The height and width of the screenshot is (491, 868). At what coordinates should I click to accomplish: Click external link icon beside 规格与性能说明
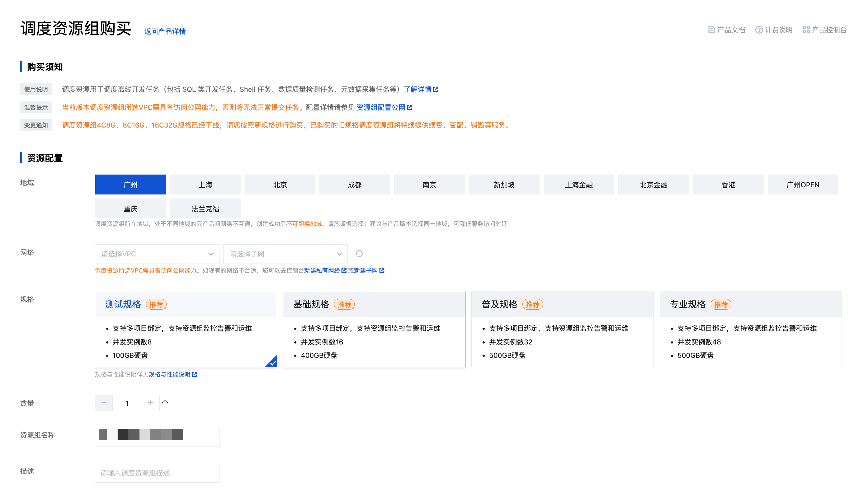[194, 375]
